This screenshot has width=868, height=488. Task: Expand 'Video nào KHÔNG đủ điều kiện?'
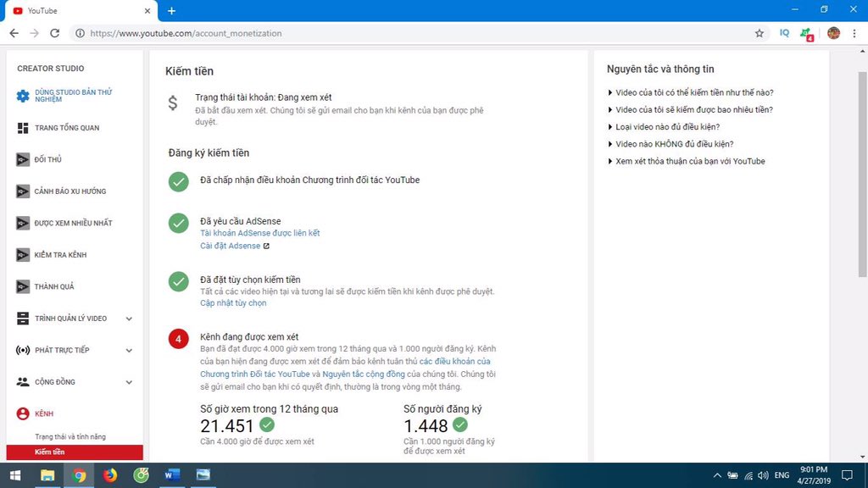[670, 144]
